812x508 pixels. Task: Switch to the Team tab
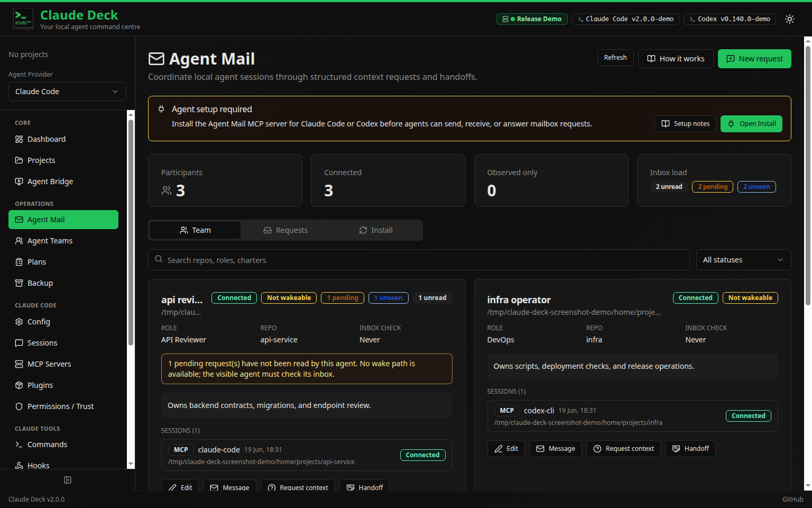(195, 230)
